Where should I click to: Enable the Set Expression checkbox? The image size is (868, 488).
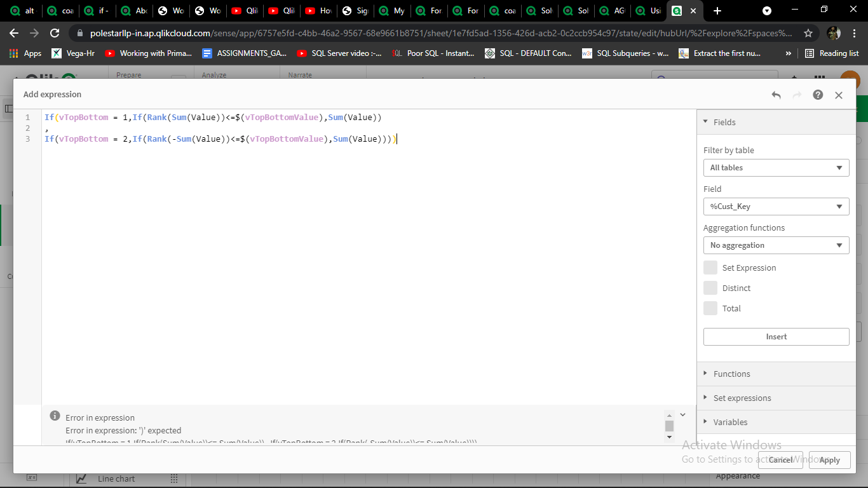pyautogui.click(x=710, y=268)
